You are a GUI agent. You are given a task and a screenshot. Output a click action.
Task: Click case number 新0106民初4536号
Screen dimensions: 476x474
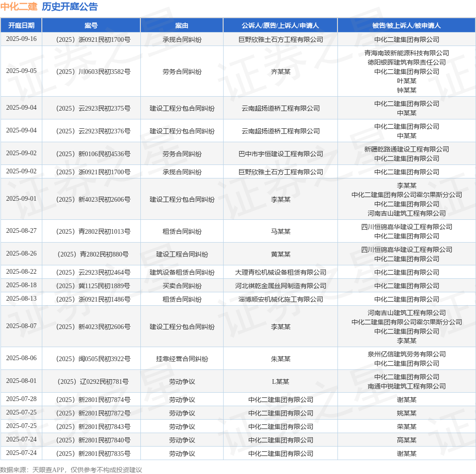(x=93, y=154)
